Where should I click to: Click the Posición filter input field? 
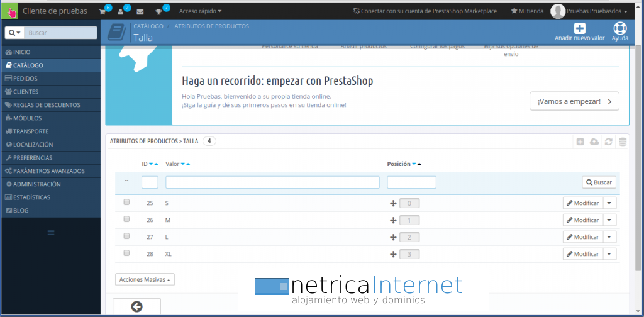(x=411, y=182)
